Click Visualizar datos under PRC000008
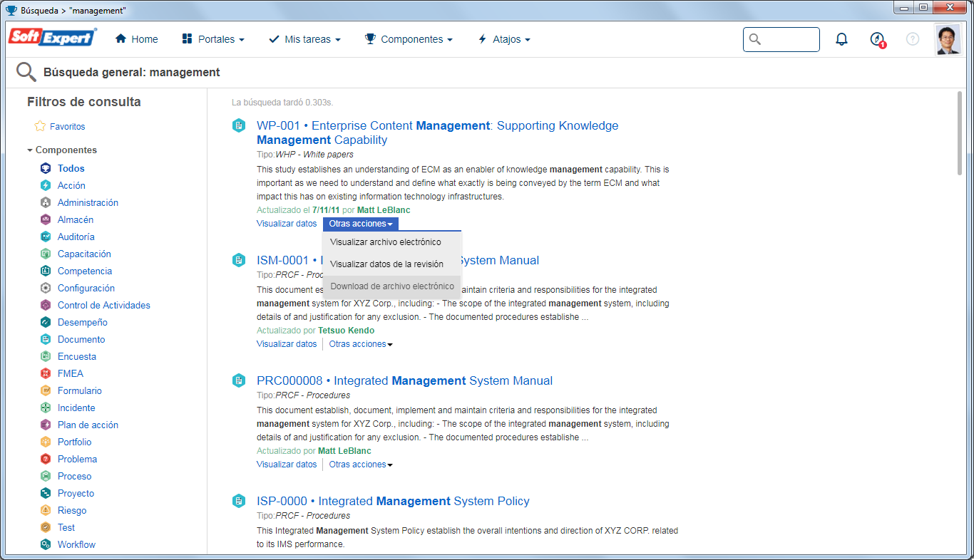This screenshot has height=560, width=974. (287, 465)
